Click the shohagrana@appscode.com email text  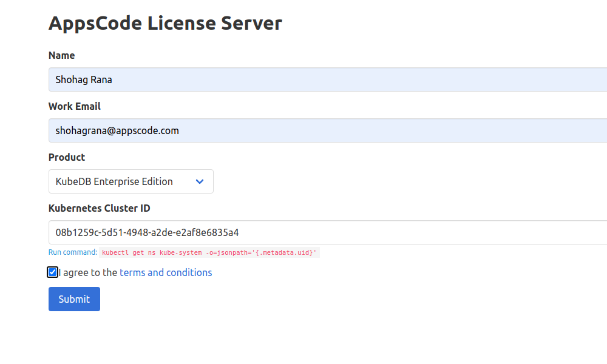click(x=117, y=130)
